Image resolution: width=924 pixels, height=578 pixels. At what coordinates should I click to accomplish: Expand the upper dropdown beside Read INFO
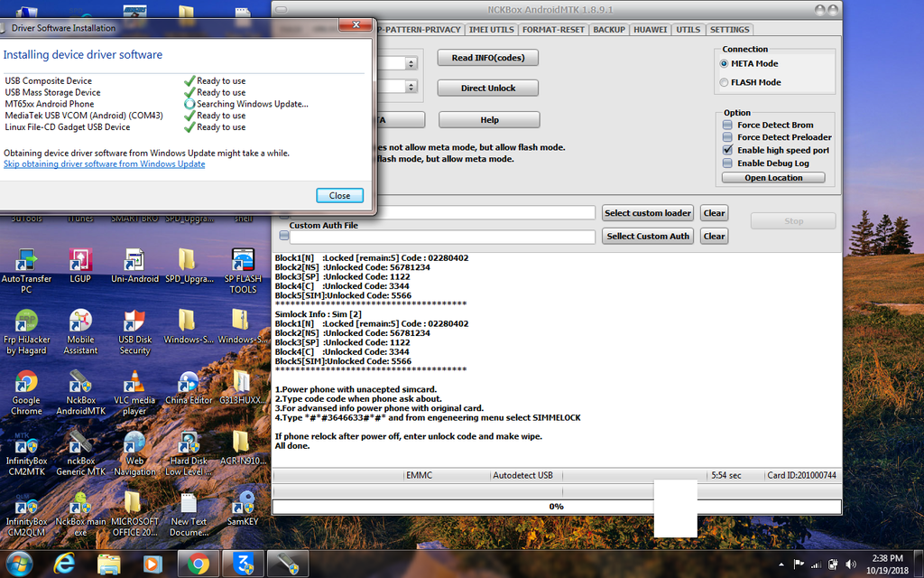click(411, 63)
